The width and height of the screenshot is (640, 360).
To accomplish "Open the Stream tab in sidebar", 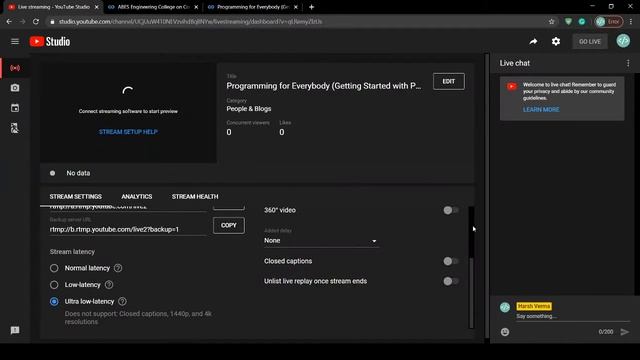I will click(15, 68).
